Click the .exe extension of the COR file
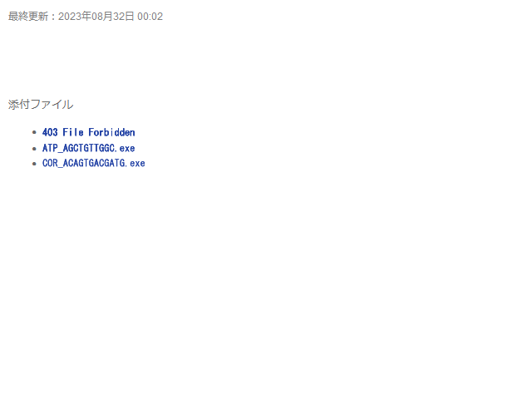The width and height of the screenshot is (532, 399). [136, 163]
